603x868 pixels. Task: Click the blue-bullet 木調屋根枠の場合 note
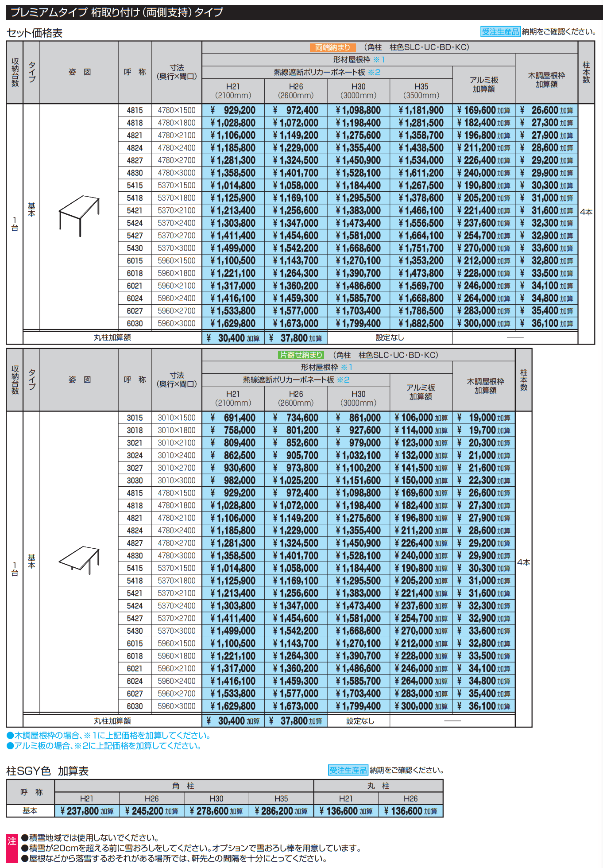108,736
